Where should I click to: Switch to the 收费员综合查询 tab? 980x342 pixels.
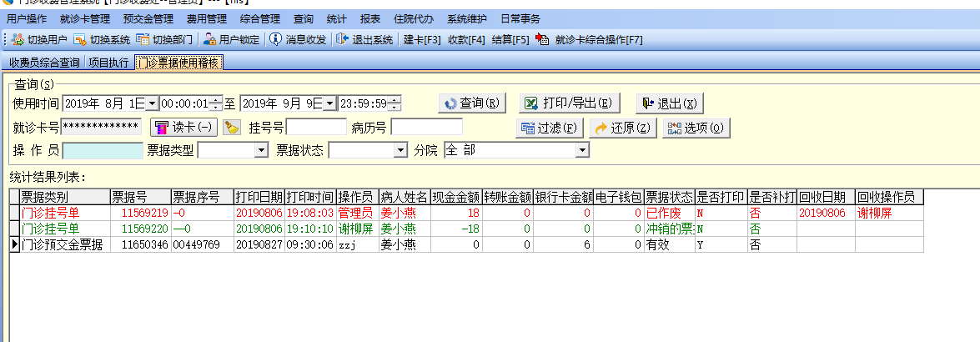[x=43, y=63]
